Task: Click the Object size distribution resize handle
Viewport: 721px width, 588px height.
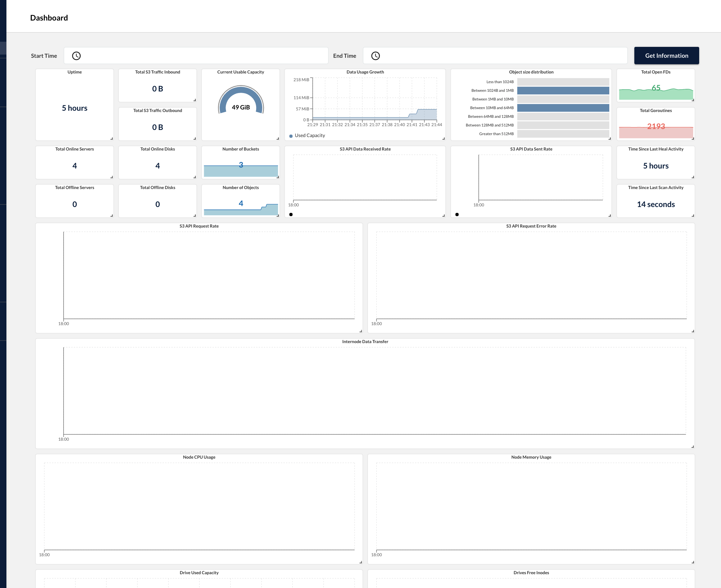Action: 609,139
